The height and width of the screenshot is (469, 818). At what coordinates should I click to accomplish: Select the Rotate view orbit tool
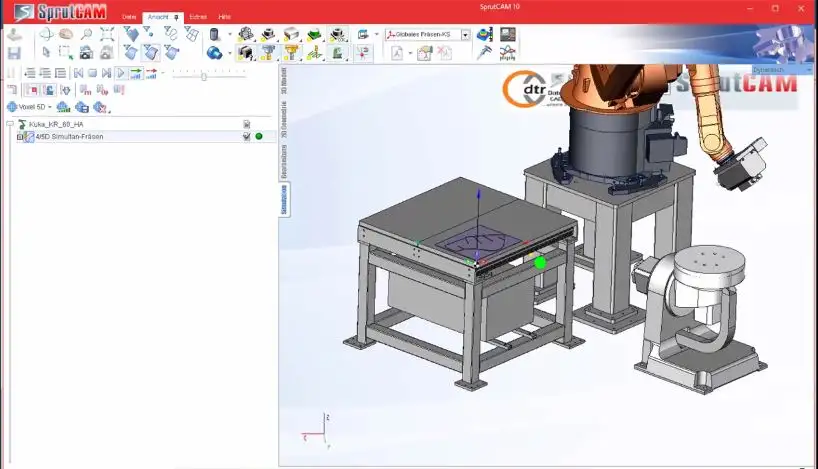click(46, 34)
